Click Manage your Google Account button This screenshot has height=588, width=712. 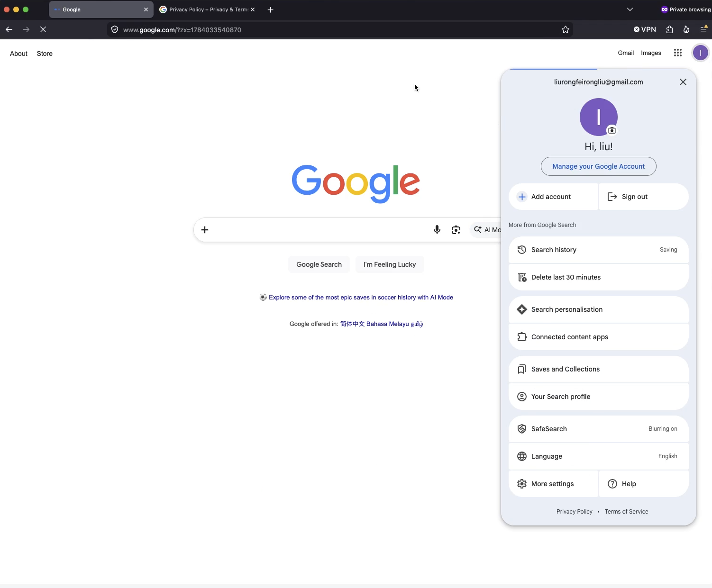(599, 166)
